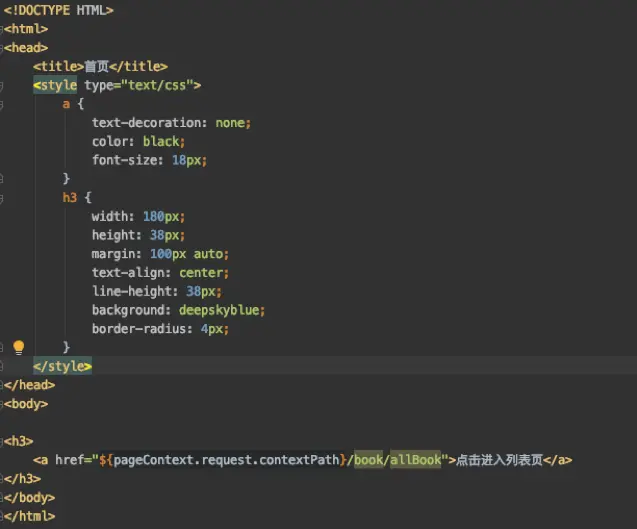The height and width of the screenshot is (529, 637).
Task: Click the 'text-align: center;' line
Action: coord(160,273)
